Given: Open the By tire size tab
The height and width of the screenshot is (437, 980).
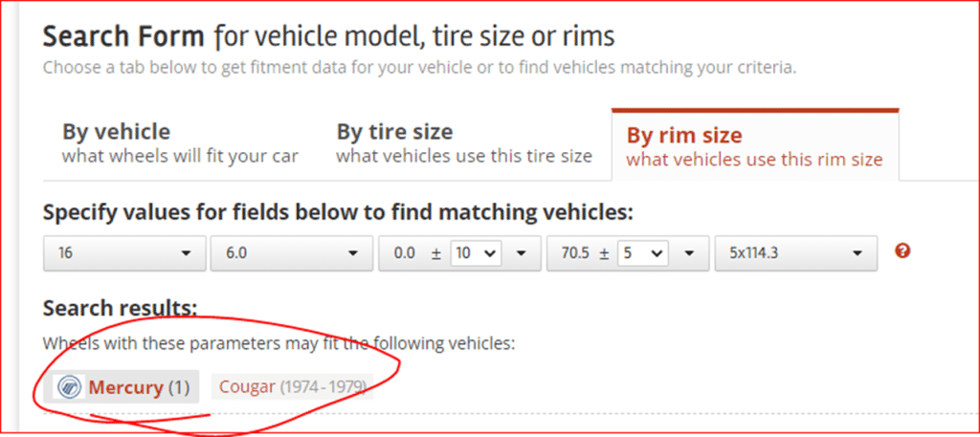Looking at the screenshot, I should pyautogui.click(x=463, y=142).
